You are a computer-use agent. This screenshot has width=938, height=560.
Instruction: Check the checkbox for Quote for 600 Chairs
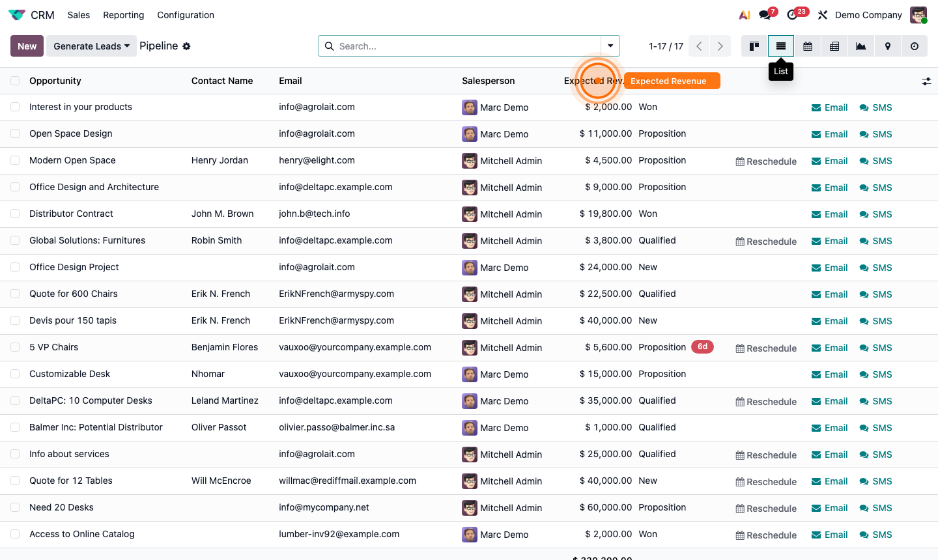pyautogui.click(x=15, y=294)
